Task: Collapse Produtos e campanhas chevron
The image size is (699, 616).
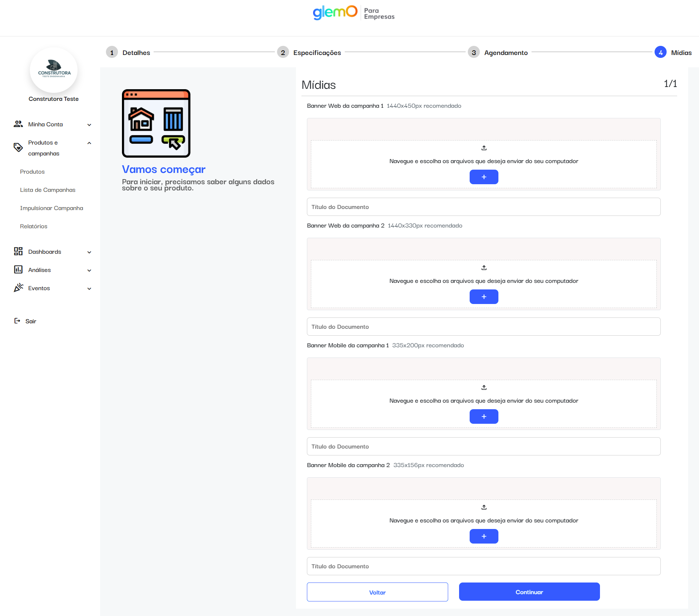Action: [89, 143]
